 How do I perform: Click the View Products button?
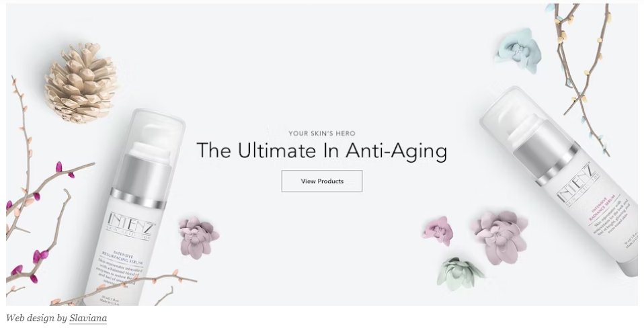tap(321, 181)
